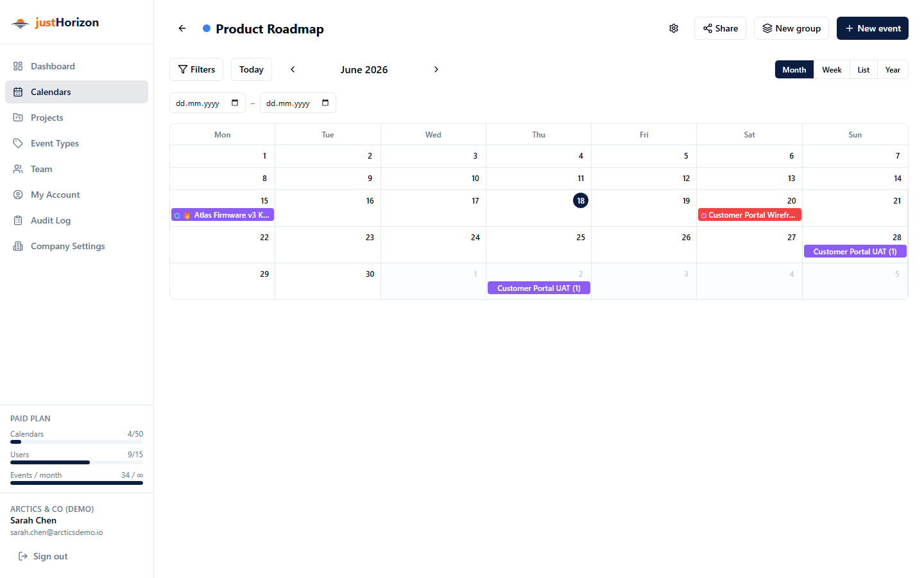Viewport: 924px width, 578px height.
Task: Open My Account page
Action: (x=76, y=195)
